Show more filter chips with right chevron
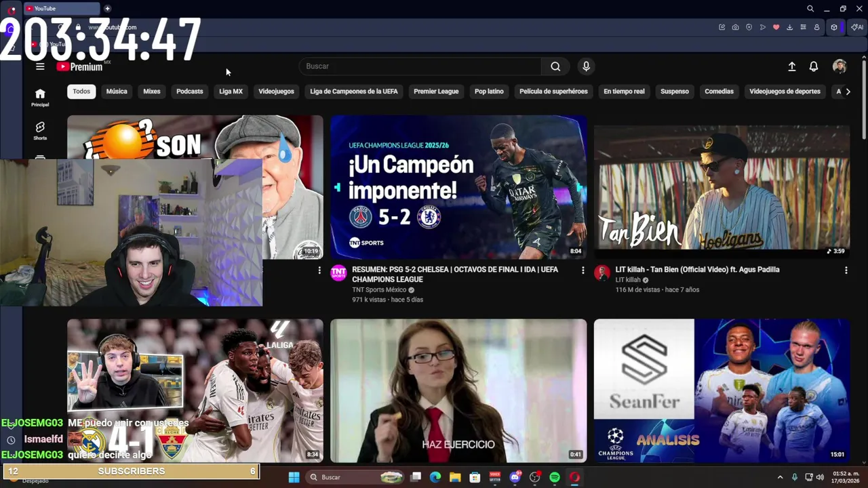868x488 pixels. pos(848,91)
